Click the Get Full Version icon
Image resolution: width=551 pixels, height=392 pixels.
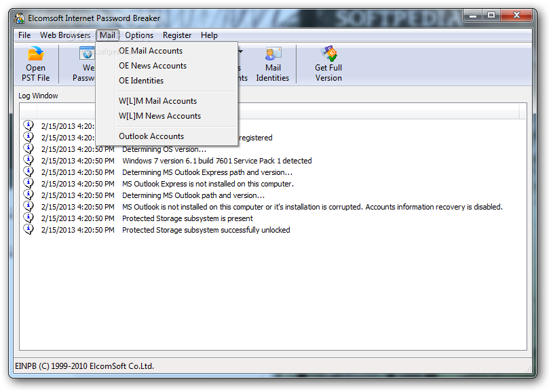pyautogui.click(x=328, y=54)
